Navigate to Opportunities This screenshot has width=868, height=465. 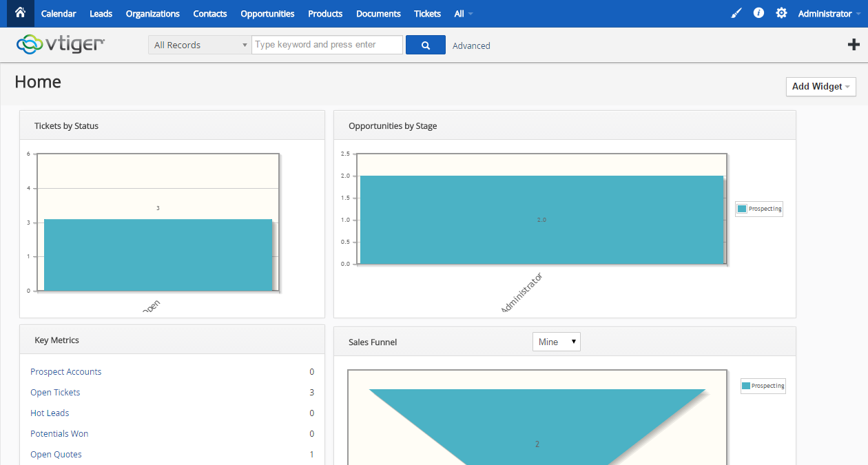point(267,14)
